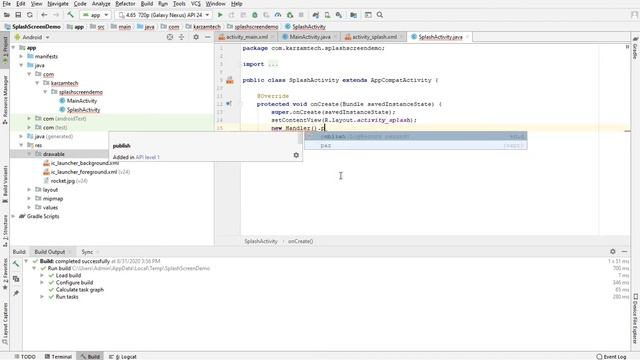Screen dimensions: 640x360
Task: Click the Search Everywhere magnifier icon
Action: 380,15
